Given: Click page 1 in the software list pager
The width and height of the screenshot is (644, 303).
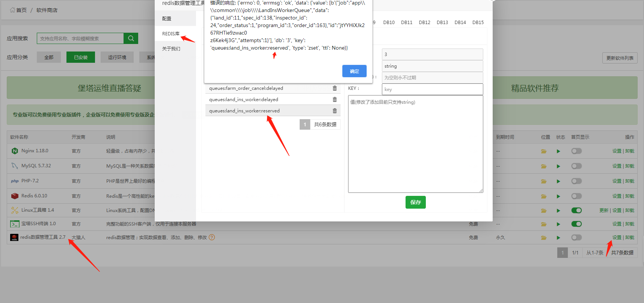Looking at the screenshot, I should [x=562, y=253].
